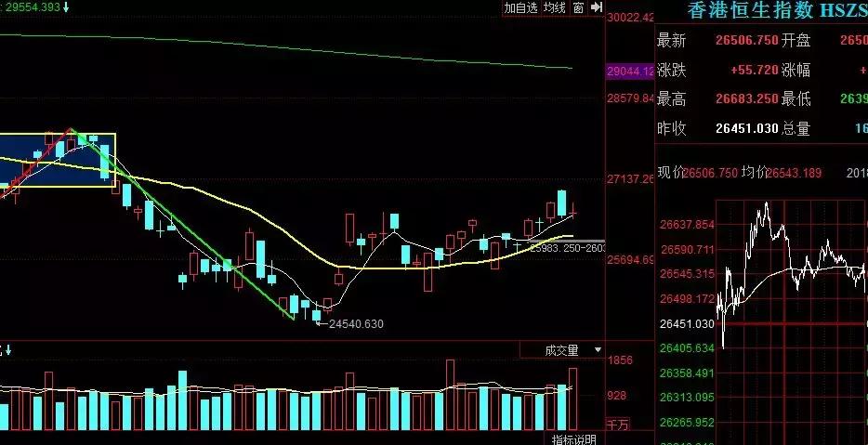Click the purple 29044.12 price marker

pyautogui.click(x=630, y=72)
